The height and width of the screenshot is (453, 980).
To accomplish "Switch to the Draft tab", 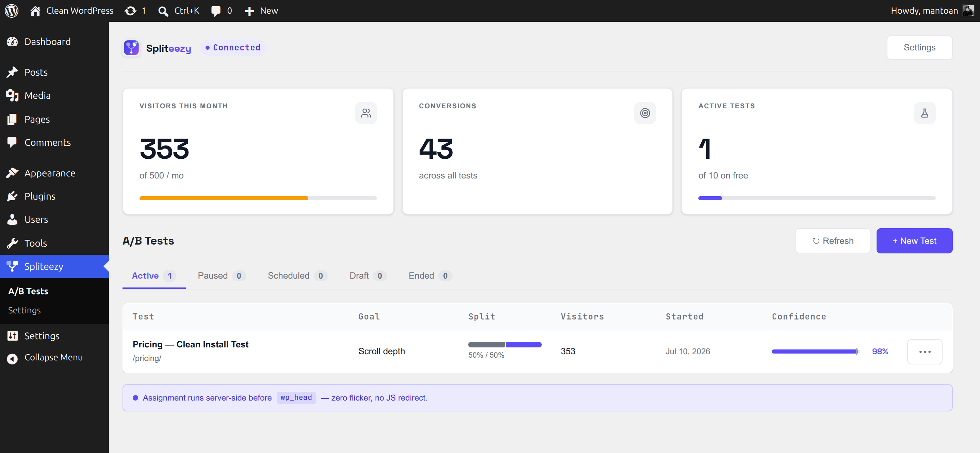I will [x=367, y=276].
